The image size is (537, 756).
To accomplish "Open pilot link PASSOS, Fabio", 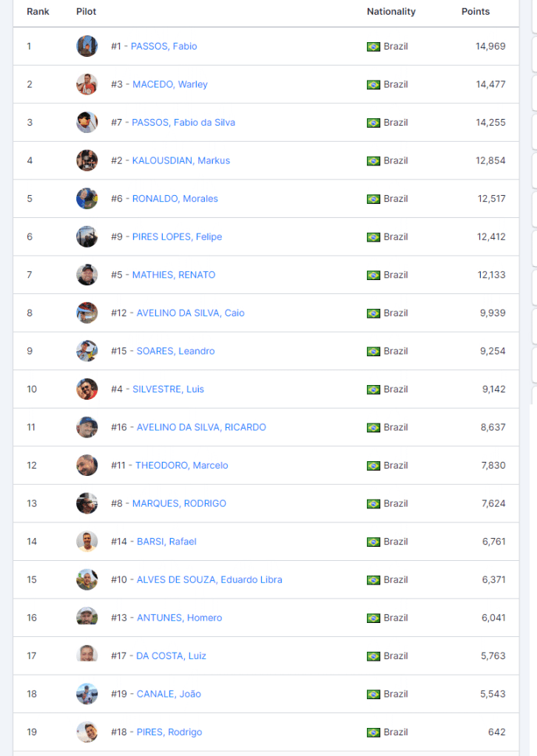I will (163, 46).
